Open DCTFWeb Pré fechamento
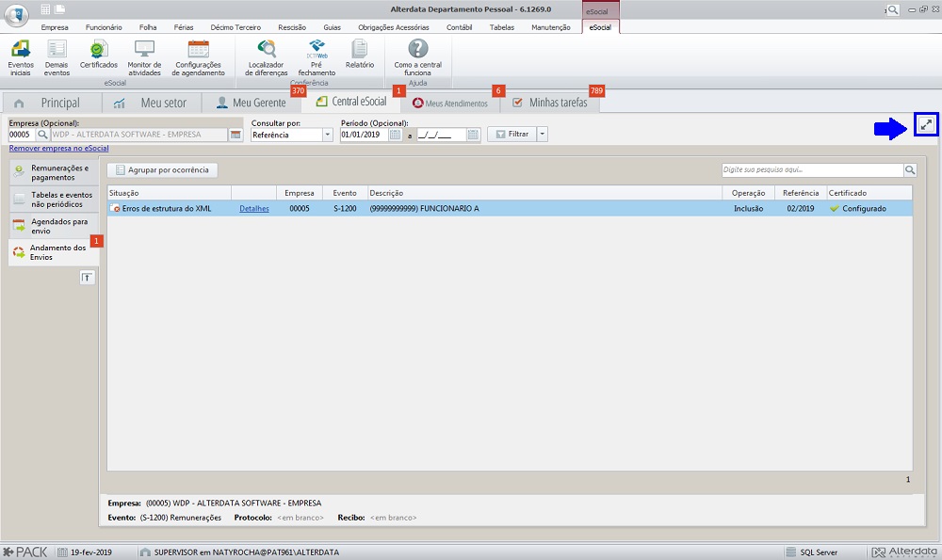The height and width of the screenshot is (560, 942). tap(317, 58)
